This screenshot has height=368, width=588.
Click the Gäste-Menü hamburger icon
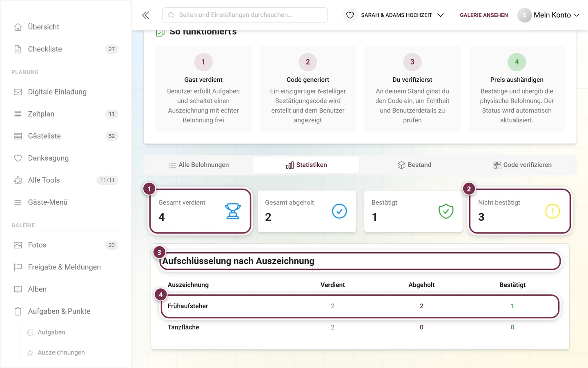(x=18, y=202)
